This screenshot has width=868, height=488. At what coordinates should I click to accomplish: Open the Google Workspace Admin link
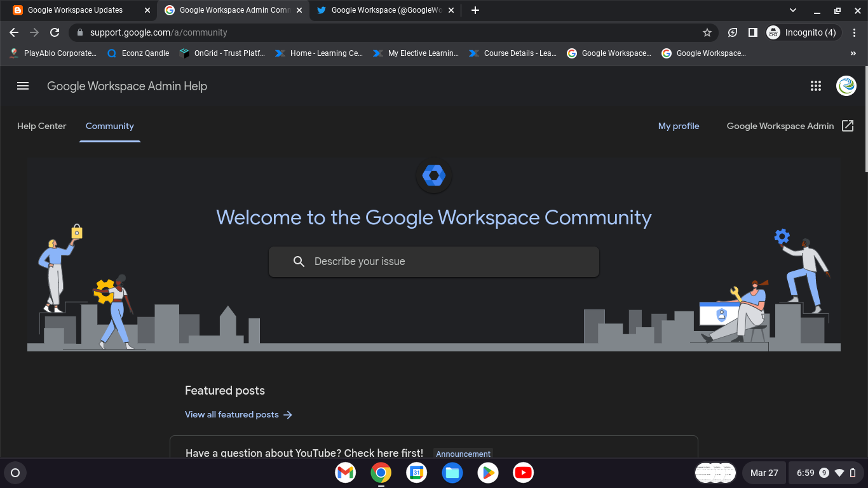pyautogui.click(x=780, y=126)
